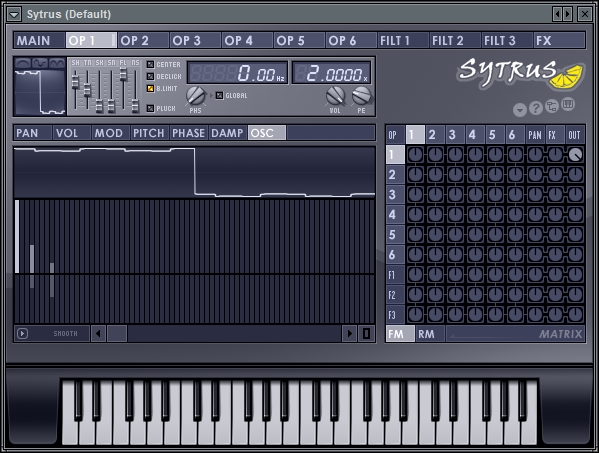This screenshot has height=453, width=599.
Task: Open the PITCH envelope tab
Action: pyautogui.click(x=149, y=133)
